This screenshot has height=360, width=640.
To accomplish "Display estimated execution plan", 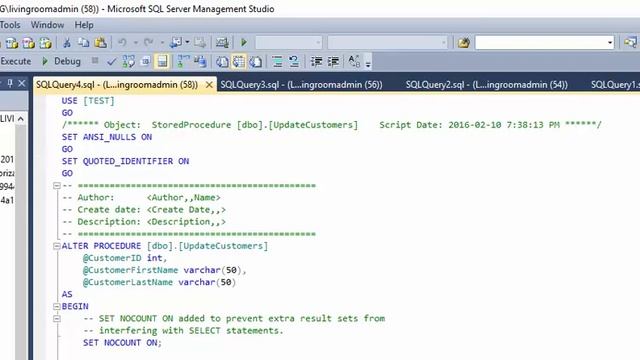I will tap(129, 62).
